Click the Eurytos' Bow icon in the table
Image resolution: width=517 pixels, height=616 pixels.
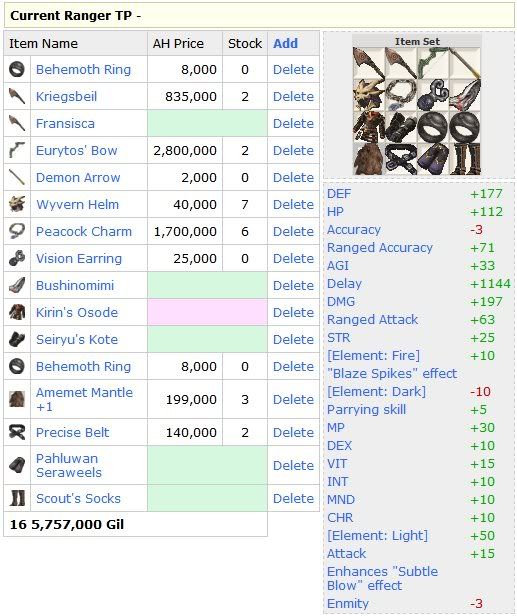click(x=17, y=150)
